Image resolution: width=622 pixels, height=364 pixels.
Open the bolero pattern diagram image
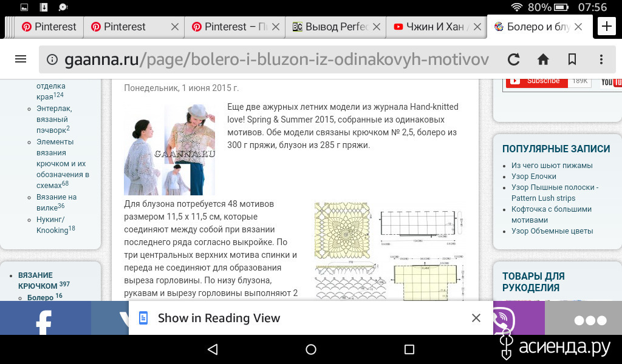[422, 227]
